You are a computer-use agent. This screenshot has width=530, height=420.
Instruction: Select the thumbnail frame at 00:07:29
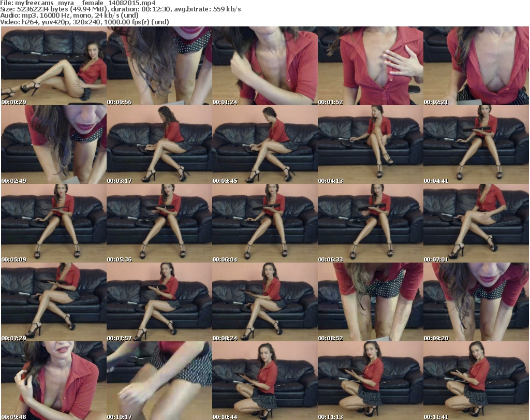click(x=54, y=302)
